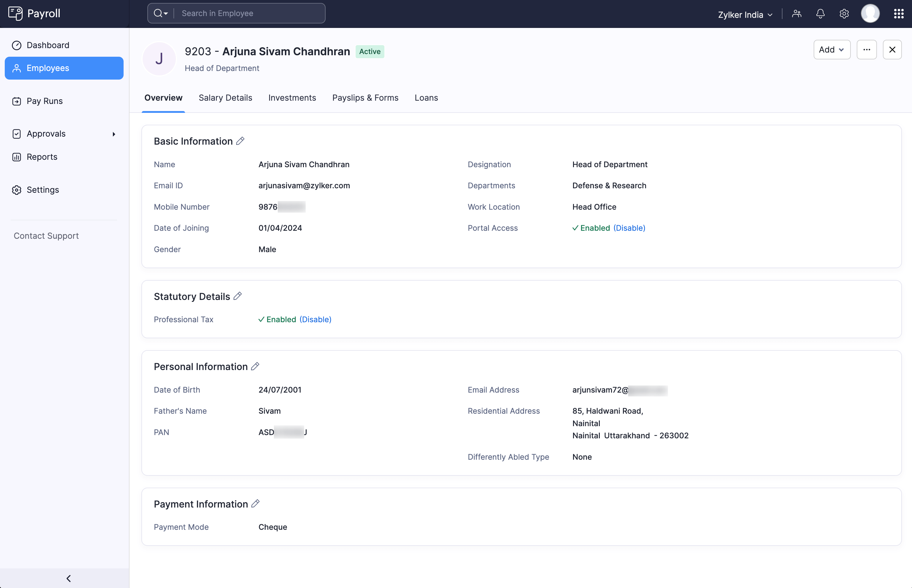The image size is (912, 588).
Task: Open Personal Information edit pencil
Action: [255, 366]
